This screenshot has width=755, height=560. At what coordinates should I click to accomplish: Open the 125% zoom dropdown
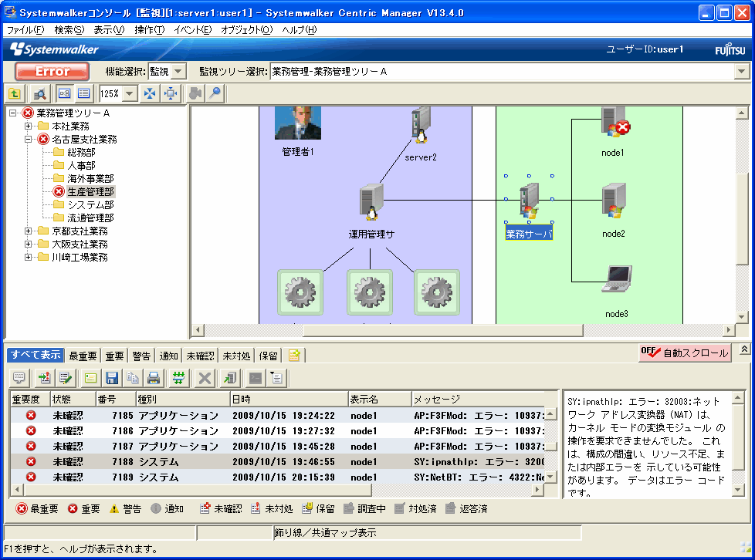(129, 93)
